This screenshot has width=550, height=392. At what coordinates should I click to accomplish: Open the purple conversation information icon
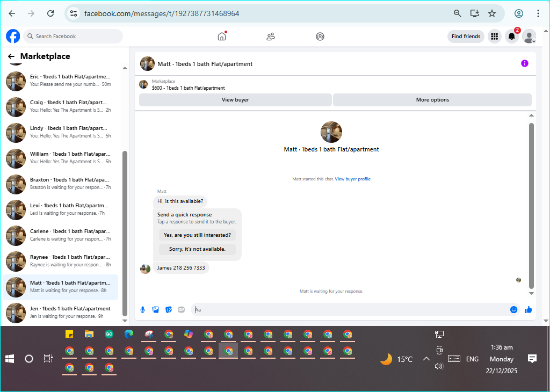(x=524, y=63)
